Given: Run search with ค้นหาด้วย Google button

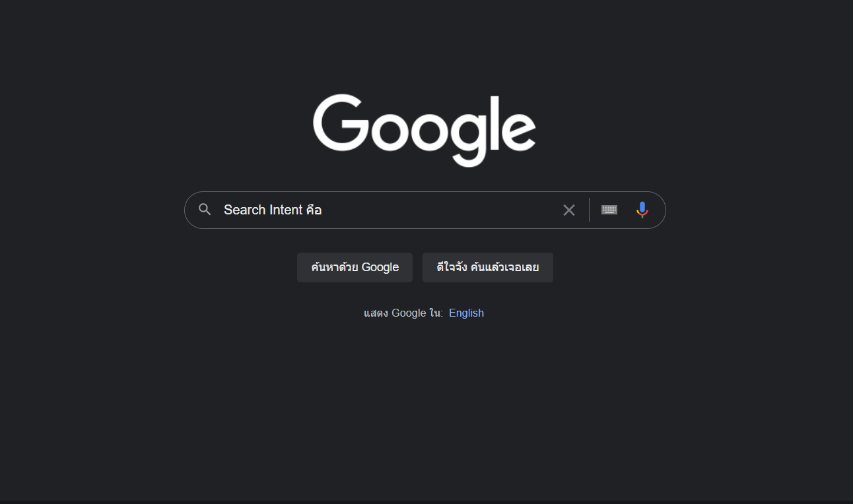Looking at the screenshot, I should coord(355,267).
